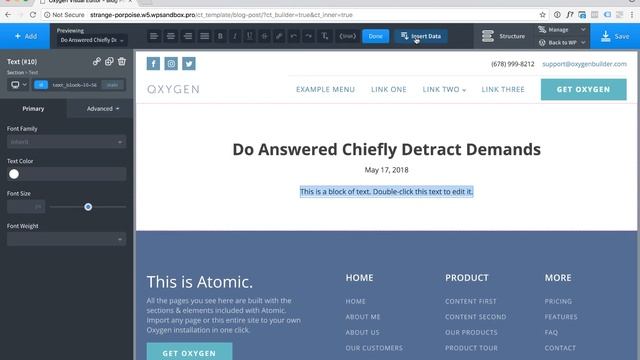Click the Facebook icon in header
Viewport: 640px width, 360px height.
coord(153,64)
